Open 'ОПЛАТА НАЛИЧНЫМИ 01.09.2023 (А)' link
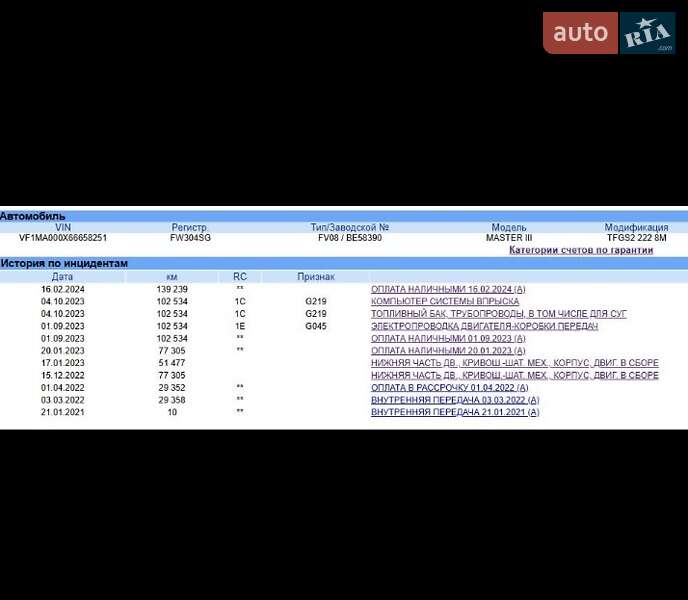This screenshot has width=688, height=600. click(448, 338)
